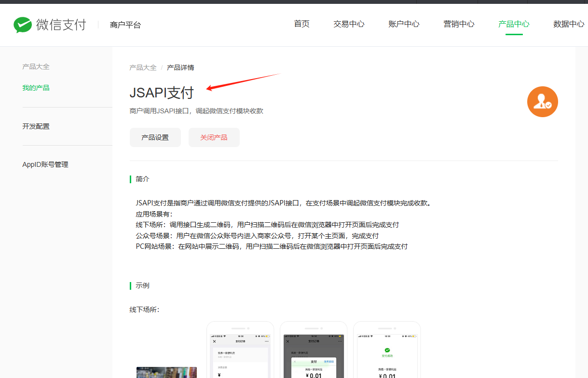Click the subtitle 商户调用JSAPI接口 description
588x378 pixels.
coord(196,111)
